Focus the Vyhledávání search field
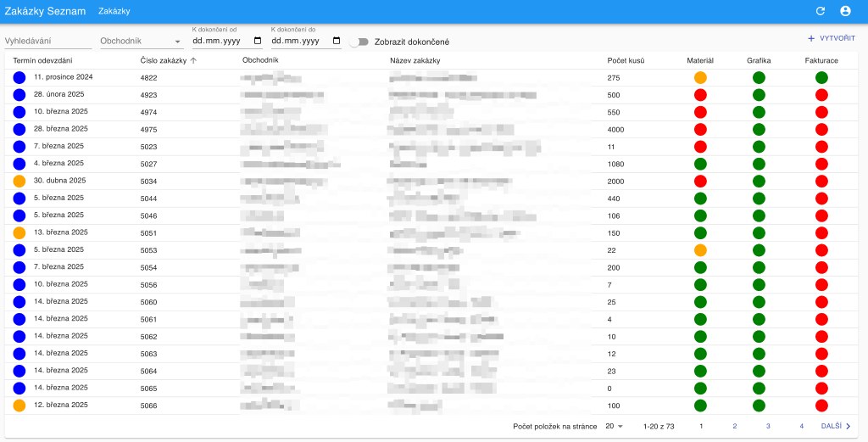This screenshot has height=442, width=868. (47, 41)
